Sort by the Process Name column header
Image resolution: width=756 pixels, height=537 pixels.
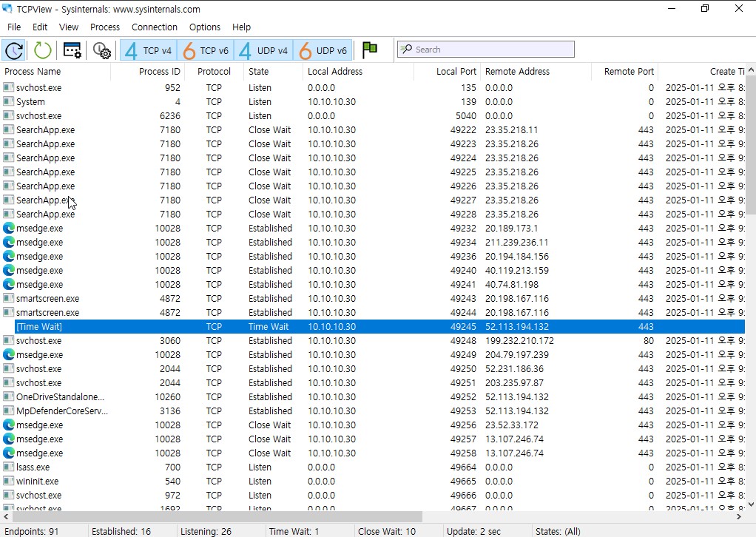click(x=55, y=71)
